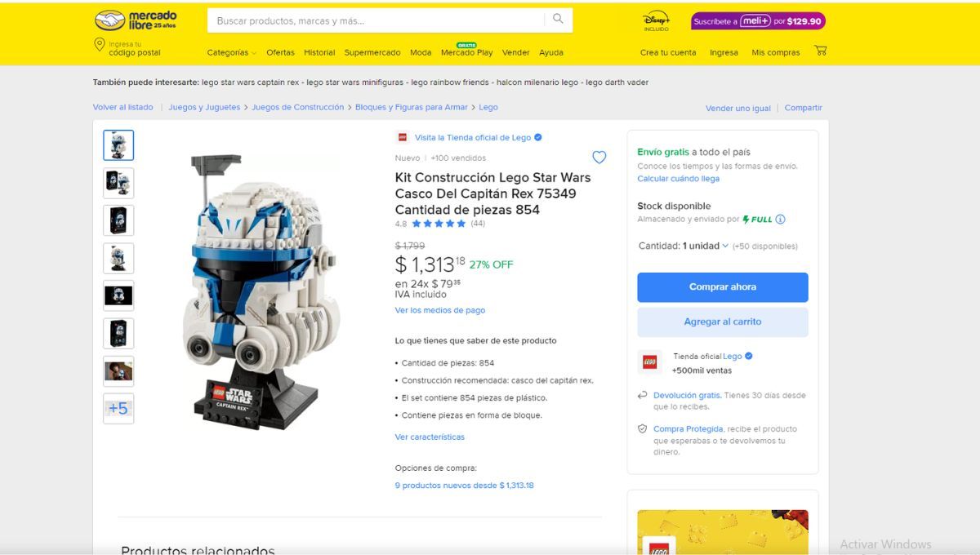
Task: Click Agregar al carrito button
Action: point(723,322)
